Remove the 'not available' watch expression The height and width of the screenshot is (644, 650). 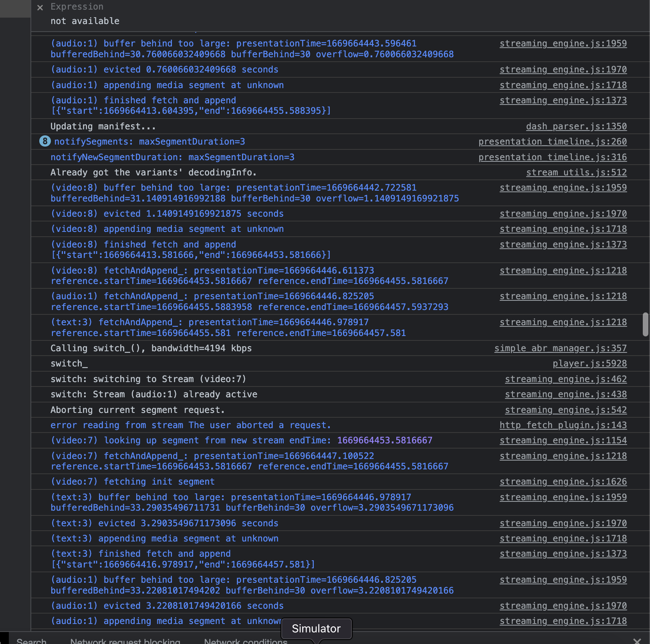39,8
